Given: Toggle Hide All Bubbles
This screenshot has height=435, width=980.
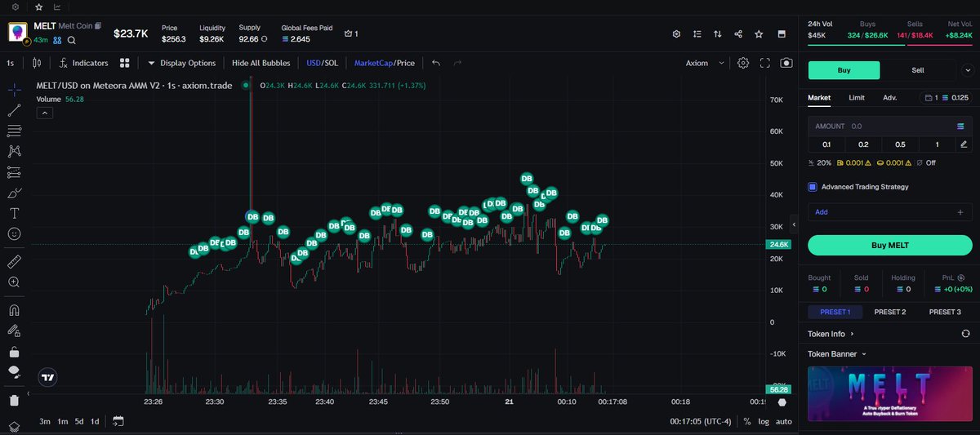Looking at the screenshot, I should [x=262, y=63].
